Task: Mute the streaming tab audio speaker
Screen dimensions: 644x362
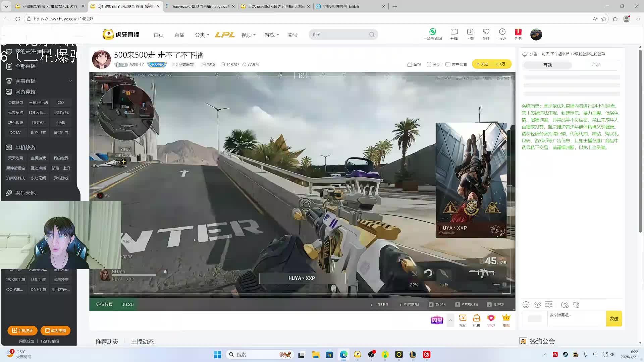Action: [100, 6]
